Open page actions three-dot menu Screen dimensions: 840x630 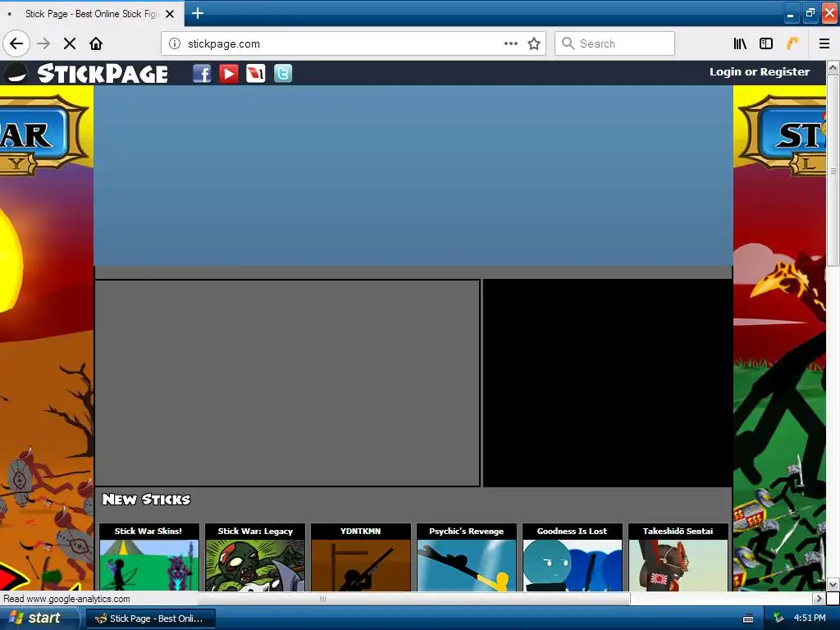click(x=510, y=43)
